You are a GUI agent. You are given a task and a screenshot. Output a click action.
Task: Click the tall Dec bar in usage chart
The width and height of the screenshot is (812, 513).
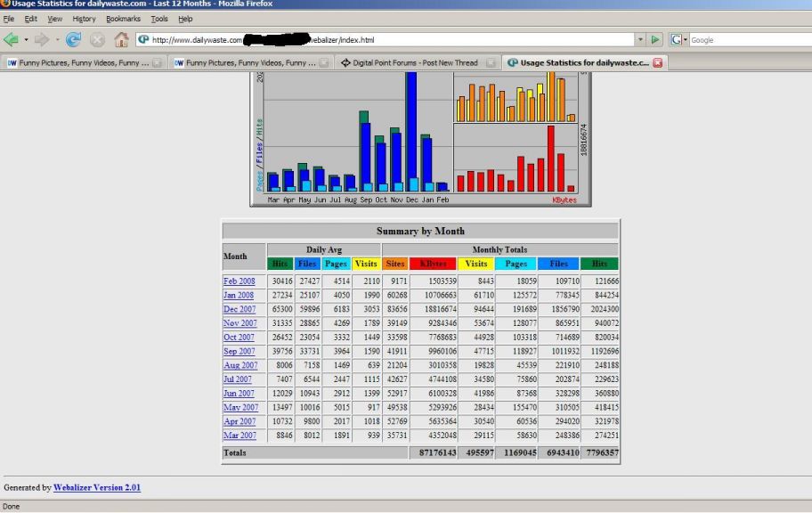pos(411,132)
